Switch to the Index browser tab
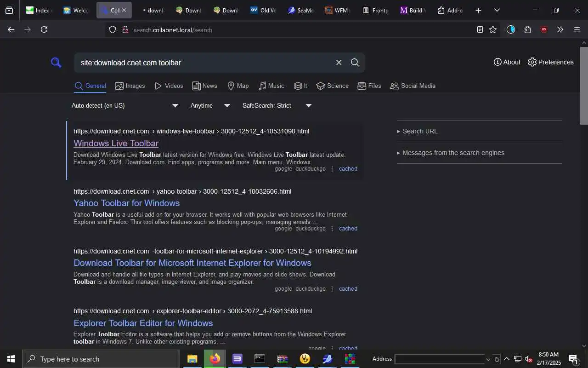The height and width of the screenshot is (368, 588). (39, 10)
